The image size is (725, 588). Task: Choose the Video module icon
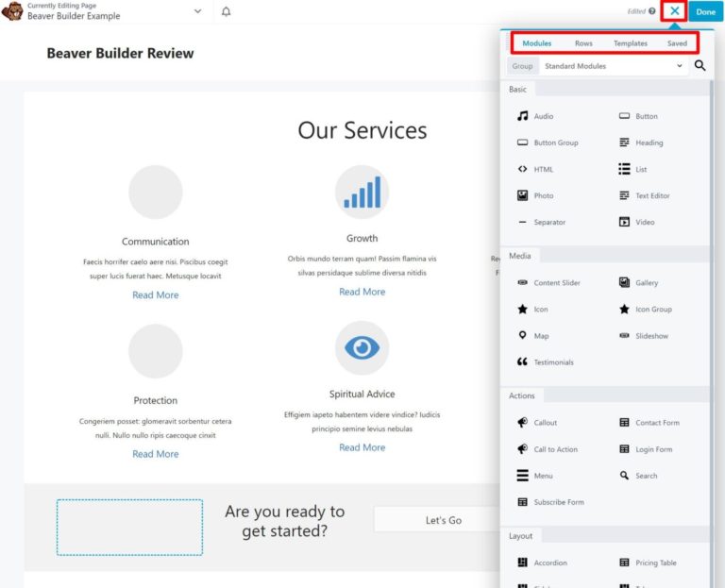[x=624, y=222]
